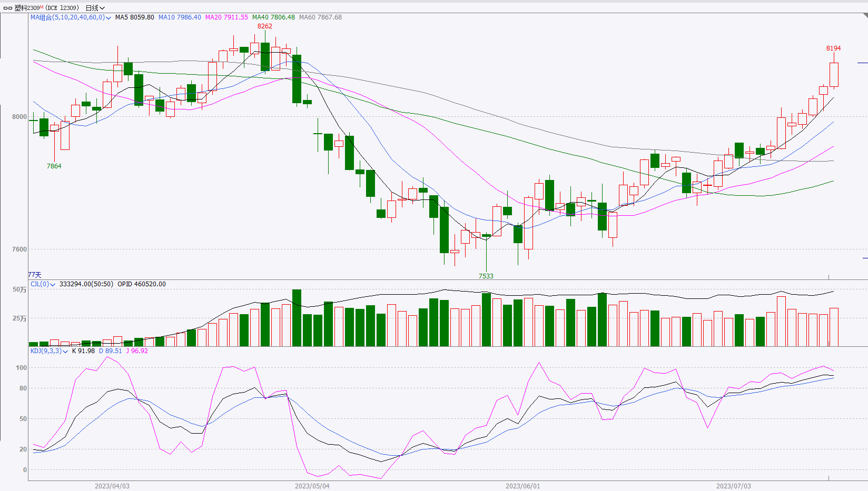The image size is (868, 491).
Task: Click the MA5 8059.80 label
Action: tap(134, 17)
